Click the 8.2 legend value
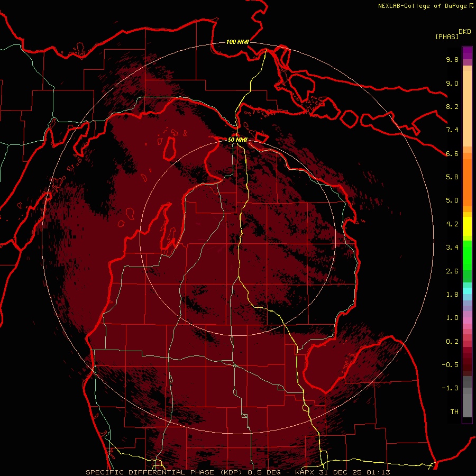476x476 pixels. [x=452, y=107]
